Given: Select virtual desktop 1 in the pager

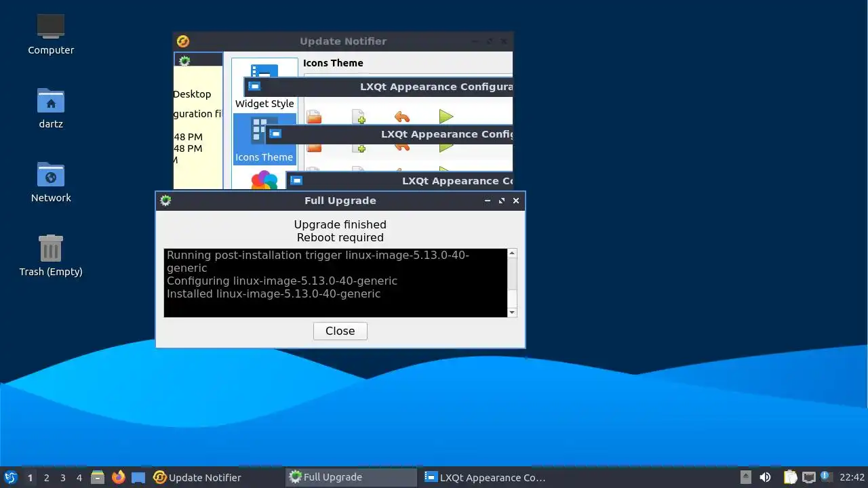Looking at the screenshot, I should pyautogui.click(x=30, y=477).
